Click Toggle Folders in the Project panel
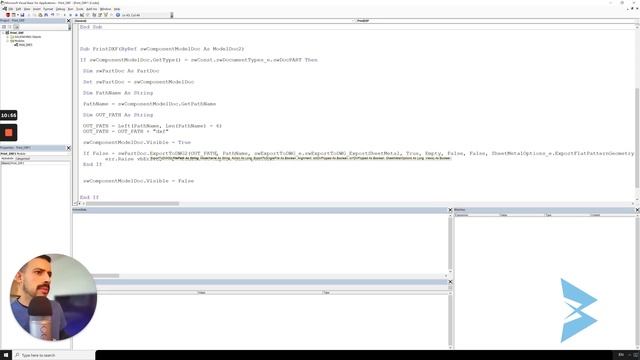This screenshot has width=640, height=360. 16,27
